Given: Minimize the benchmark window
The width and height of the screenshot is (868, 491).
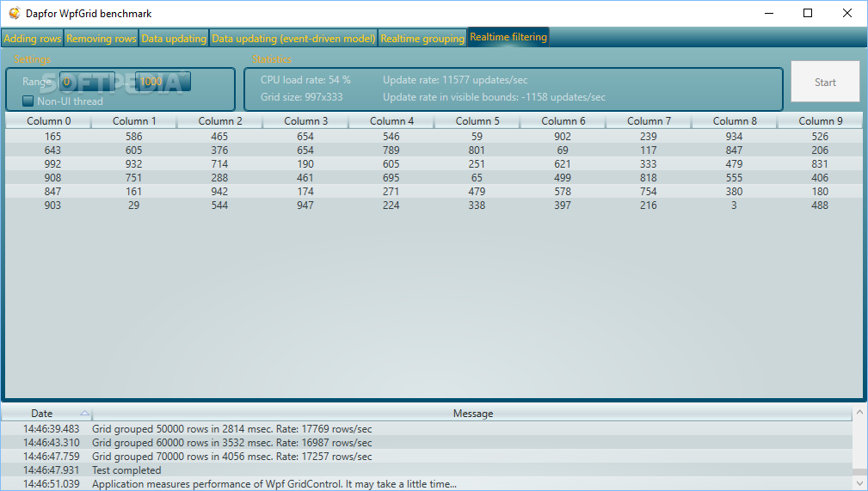Looking at the screenshot, I should (x=769, y=13).
